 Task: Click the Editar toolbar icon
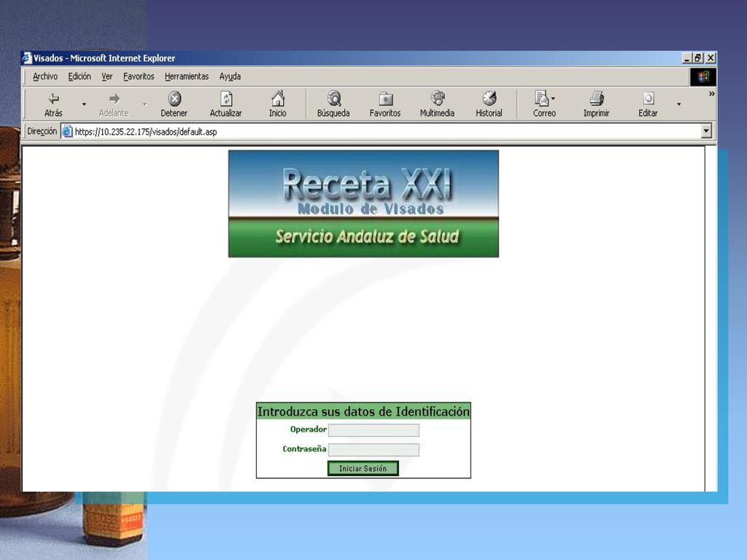649,98
